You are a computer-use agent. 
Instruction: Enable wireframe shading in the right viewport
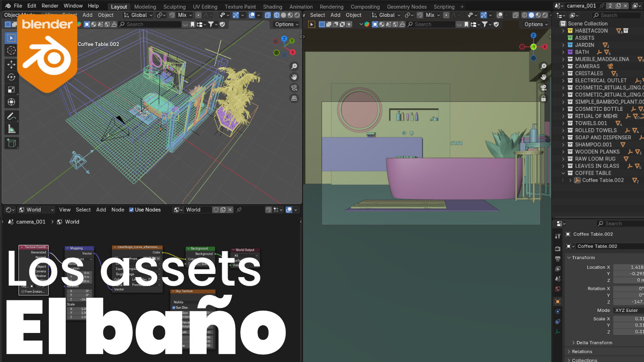pyautogui.click(x=524, y=15)
